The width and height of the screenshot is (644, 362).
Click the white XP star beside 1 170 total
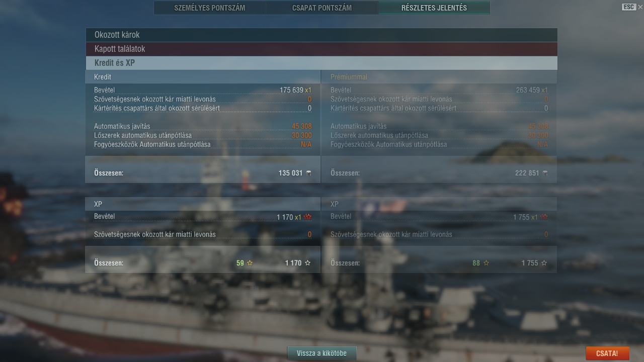pos(308,263)
